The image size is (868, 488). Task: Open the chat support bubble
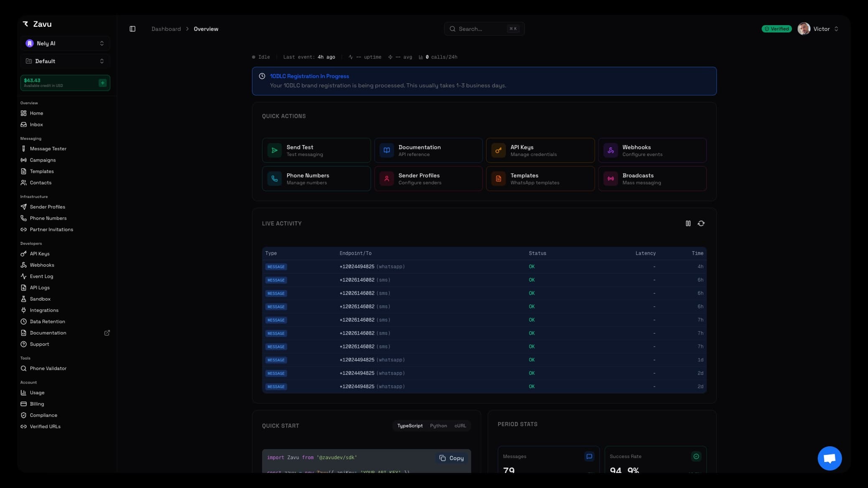829,458
